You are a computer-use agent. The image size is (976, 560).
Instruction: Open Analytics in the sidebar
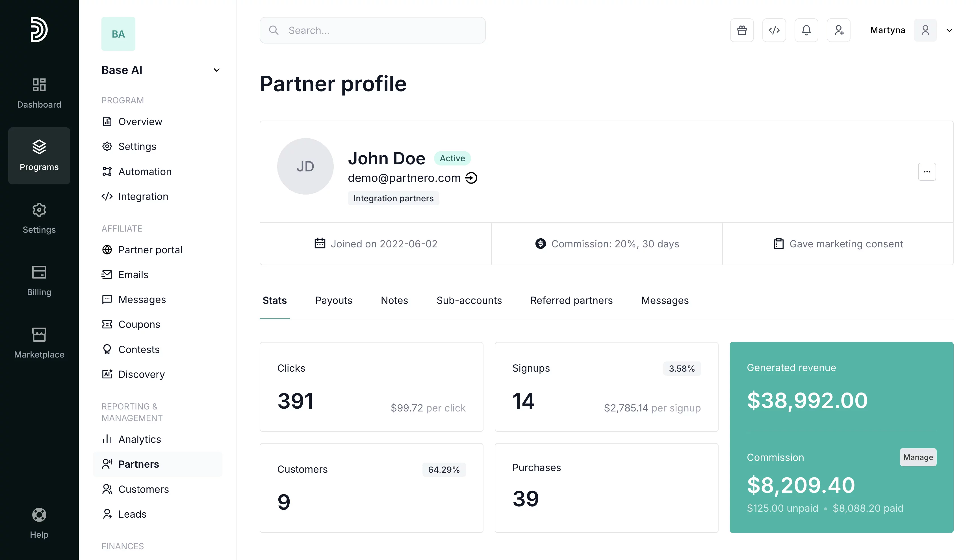coord(139,439)
